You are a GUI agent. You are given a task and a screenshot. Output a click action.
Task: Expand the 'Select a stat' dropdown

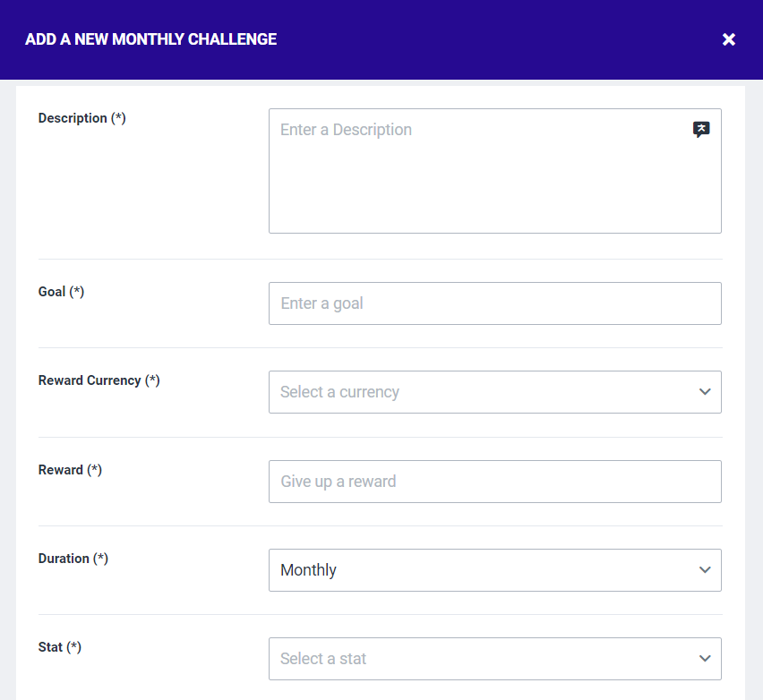coord(484,659)
